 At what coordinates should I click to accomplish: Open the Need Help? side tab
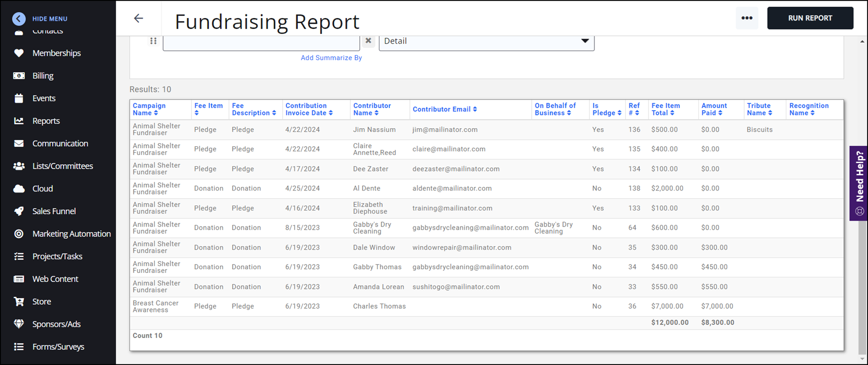[859, 183]
